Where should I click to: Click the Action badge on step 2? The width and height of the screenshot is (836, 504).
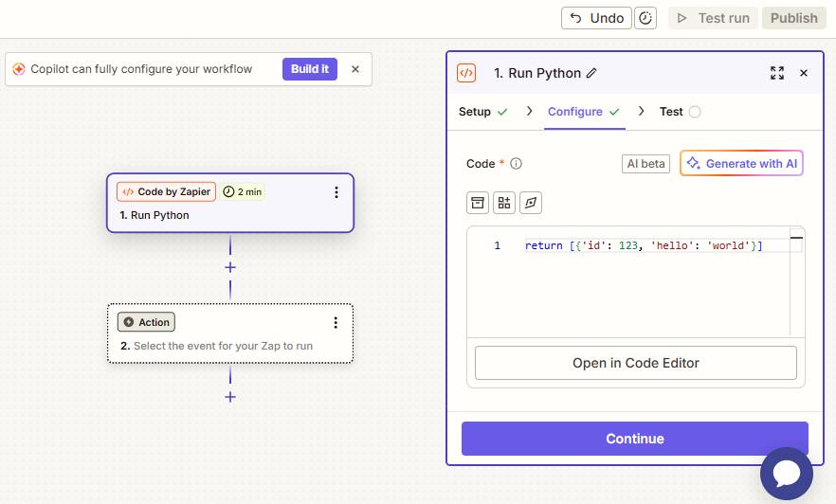point(147,322)
